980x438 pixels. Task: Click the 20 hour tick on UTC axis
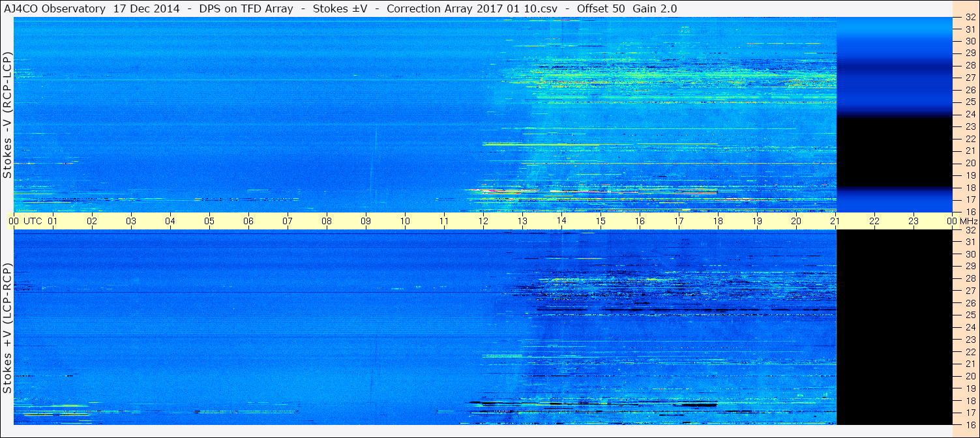pos(796,221)
